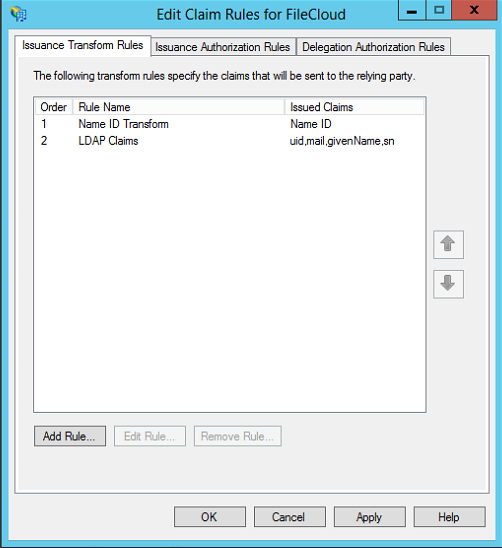
Task: Confirm changes with the OK button
Action: pos(210,517)
